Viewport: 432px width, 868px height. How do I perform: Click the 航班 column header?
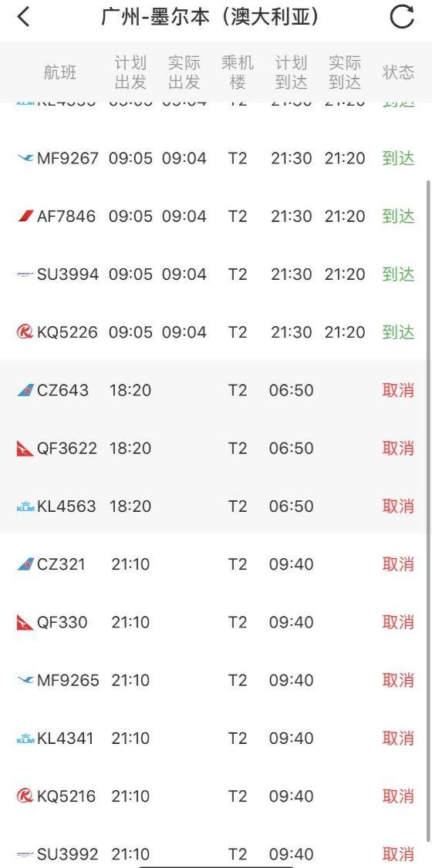point(60,72)
